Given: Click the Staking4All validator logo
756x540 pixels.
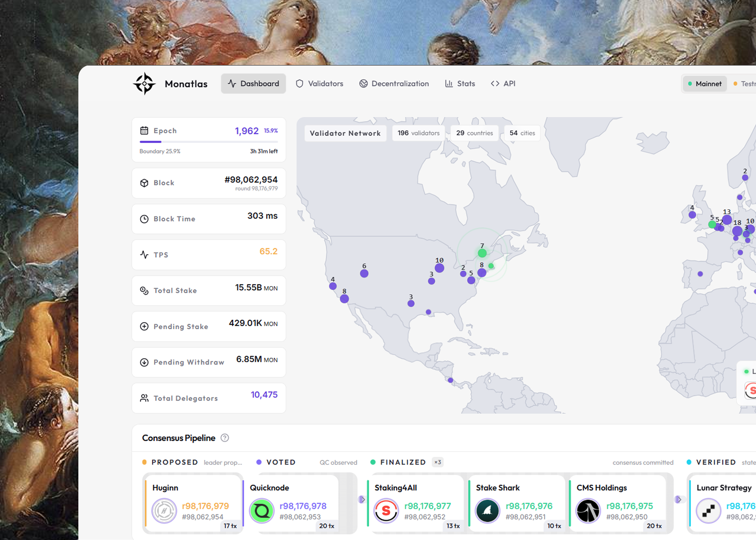Looking at the screenshot, I should tap(386, 511).
